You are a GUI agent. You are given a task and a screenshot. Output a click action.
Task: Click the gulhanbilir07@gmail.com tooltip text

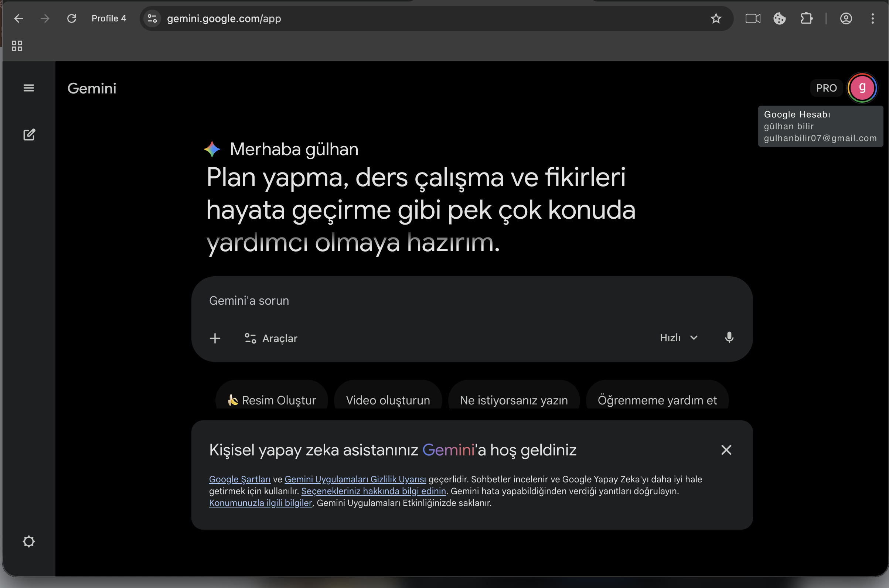[x=820, y=139]
